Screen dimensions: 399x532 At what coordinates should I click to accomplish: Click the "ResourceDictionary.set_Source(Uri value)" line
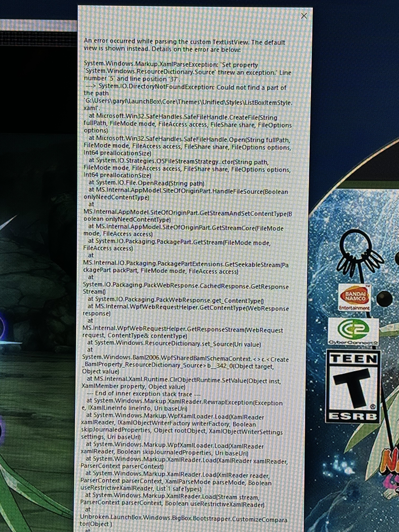click(x=174, y=343)
